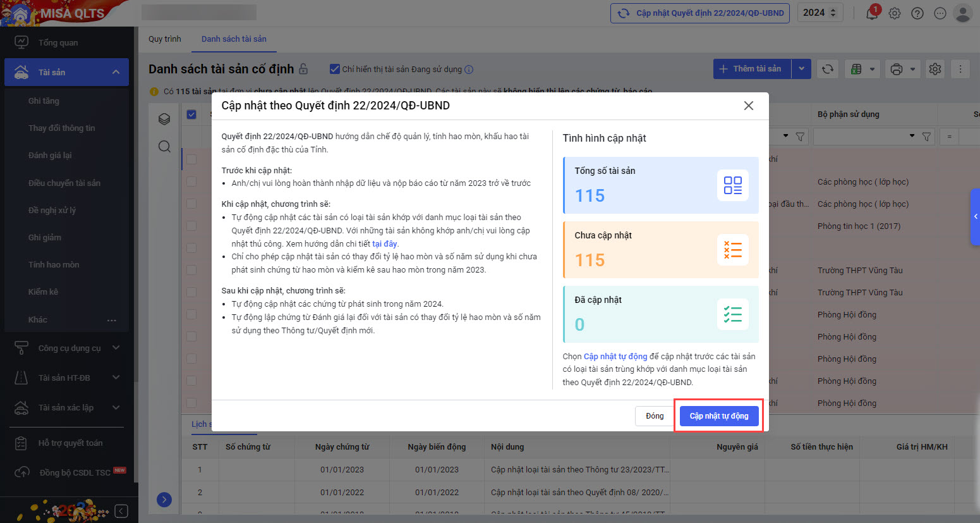
Task: Toggle the select-all checkbox in table header
Action: pyautogui.click(x=191, y=114)
